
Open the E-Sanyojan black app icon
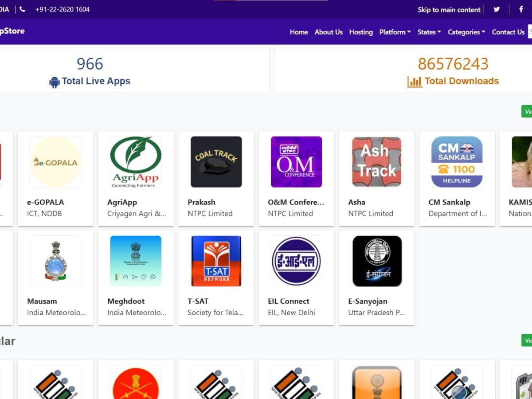click(x=377, y=261)
